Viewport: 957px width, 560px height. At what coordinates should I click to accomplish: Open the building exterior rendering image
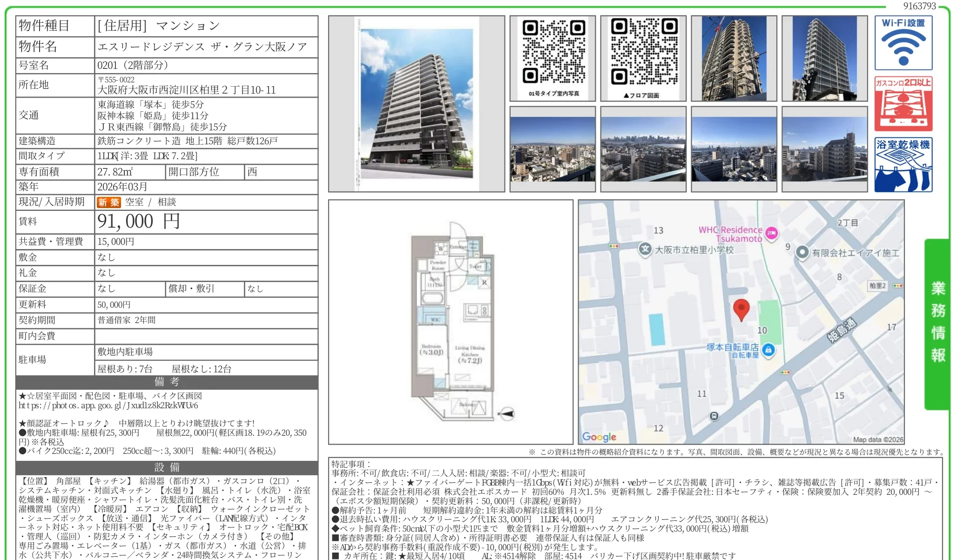tap(416, 104)
